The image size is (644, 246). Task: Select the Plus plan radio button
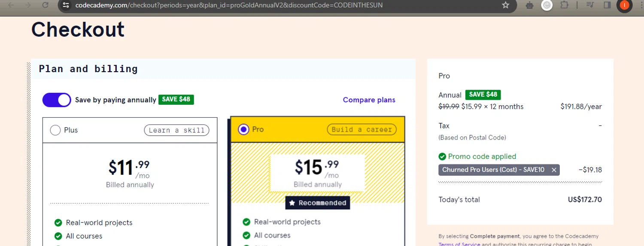(x=55, y=130)
